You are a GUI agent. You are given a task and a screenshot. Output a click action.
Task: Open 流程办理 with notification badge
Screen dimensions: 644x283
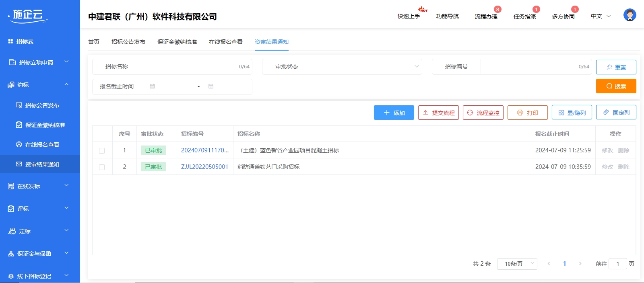coord(486,16)
